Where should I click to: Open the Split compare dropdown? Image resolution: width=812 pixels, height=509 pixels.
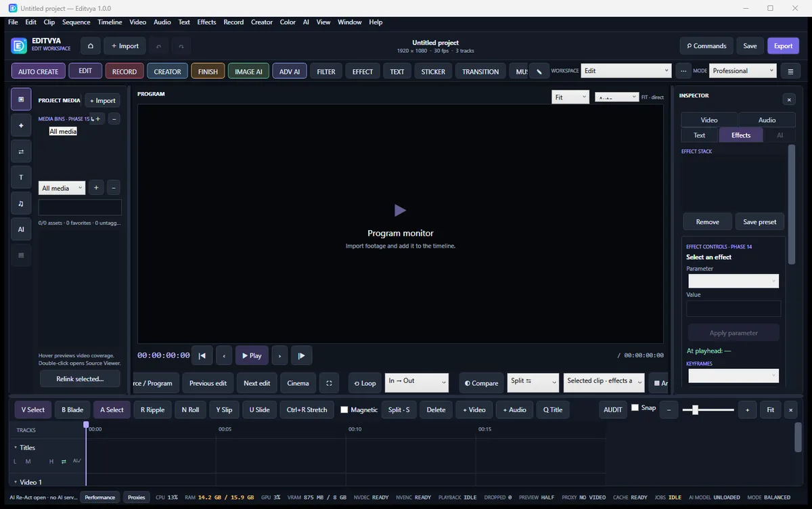tap(533, 382)
